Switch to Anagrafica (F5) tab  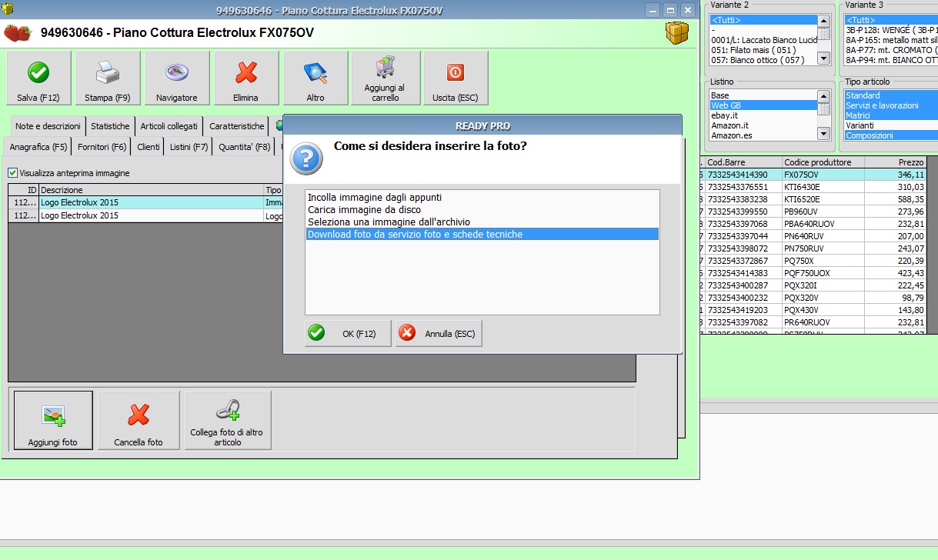(38, 146)
